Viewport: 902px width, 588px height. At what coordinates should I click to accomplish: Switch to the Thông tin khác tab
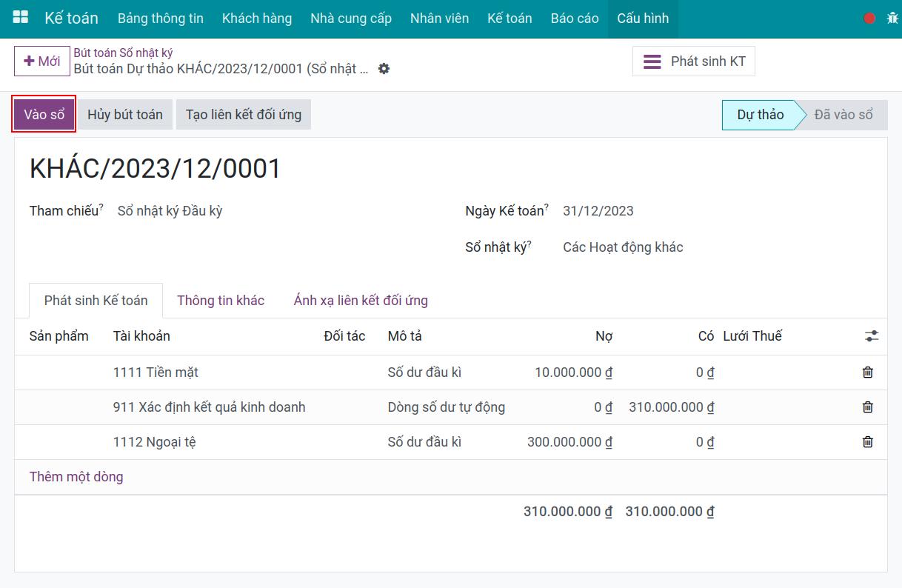[221, 301]
